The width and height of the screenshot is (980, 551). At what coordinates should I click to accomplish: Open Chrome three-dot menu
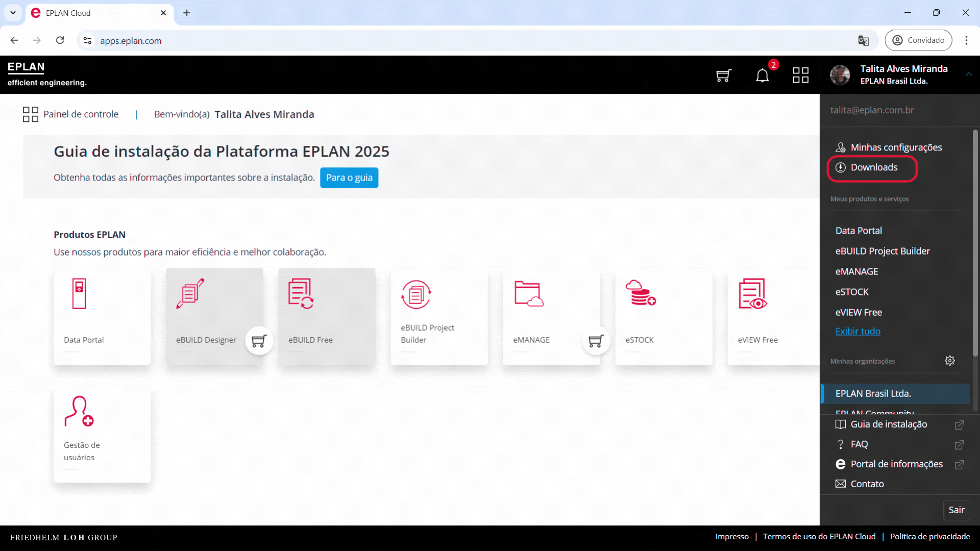pos(966,40)
